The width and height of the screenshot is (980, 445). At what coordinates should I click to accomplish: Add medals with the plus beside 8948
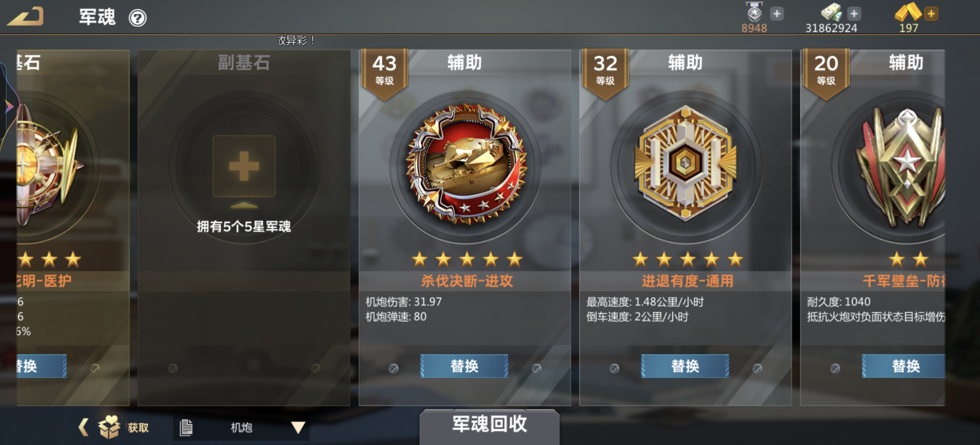pyautogui.click(x=777, y=14)
